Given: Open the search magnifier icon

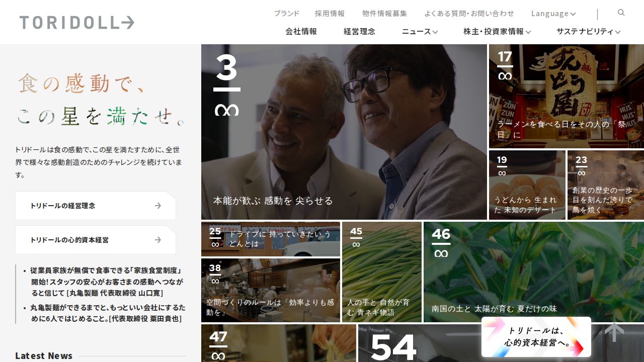Looking at the screenshot, I should pyautogui.click(x=621, y=13).
